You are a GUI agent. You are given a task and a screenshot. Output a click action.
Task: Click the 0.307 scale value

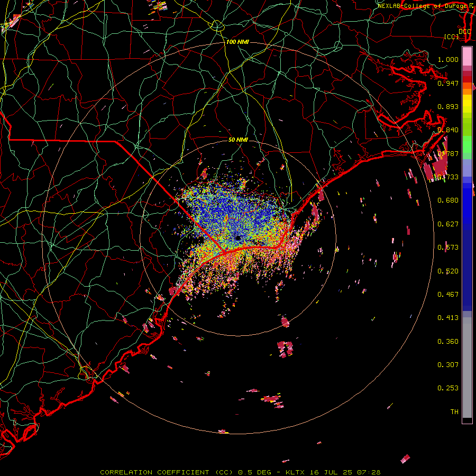(448, 365)
